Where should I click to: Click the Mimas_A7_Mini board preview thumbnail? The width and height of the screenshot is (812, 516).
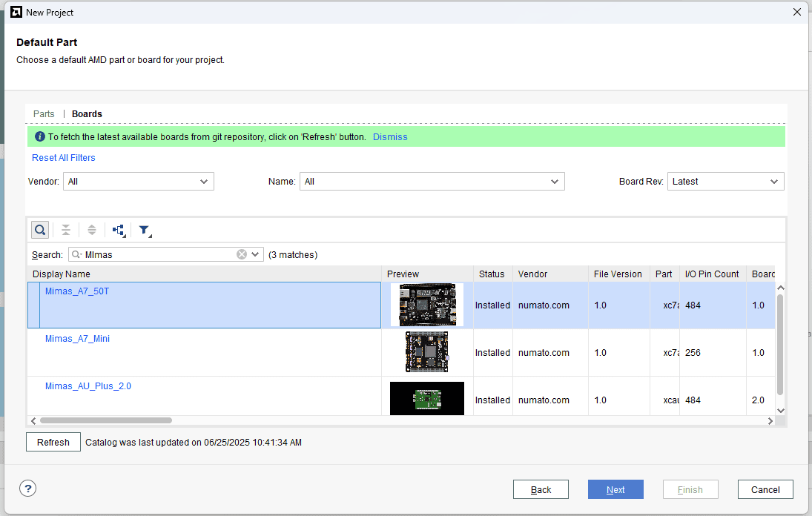click(x=426, y=352)
